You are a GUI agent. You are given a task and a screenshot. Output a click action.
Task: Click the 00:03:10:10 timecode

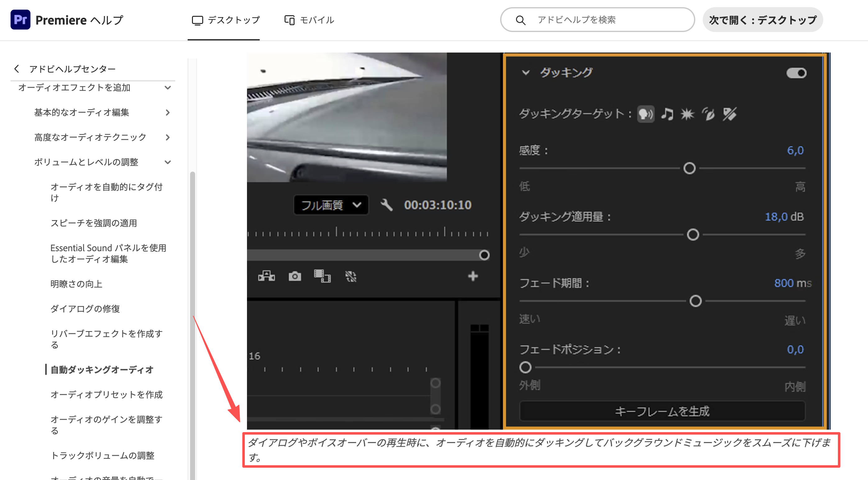click(x=438, y=205)
